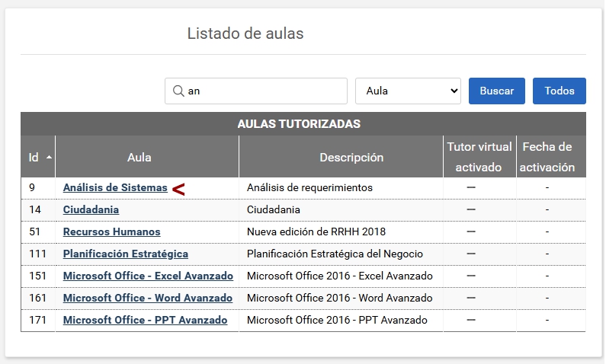
Task: Click tutor virtual dash in Ciudadania row
Action: pos(471,209)
